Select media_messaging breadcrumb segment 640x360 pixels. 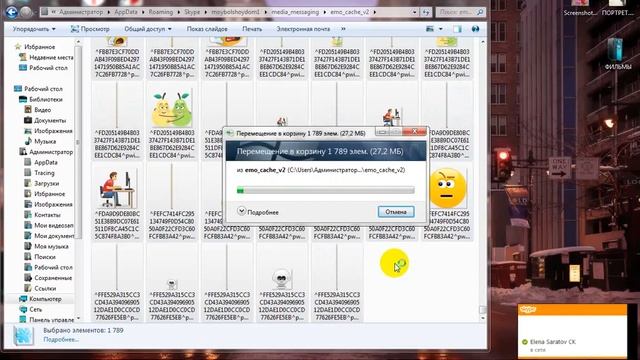click(295, 12)
